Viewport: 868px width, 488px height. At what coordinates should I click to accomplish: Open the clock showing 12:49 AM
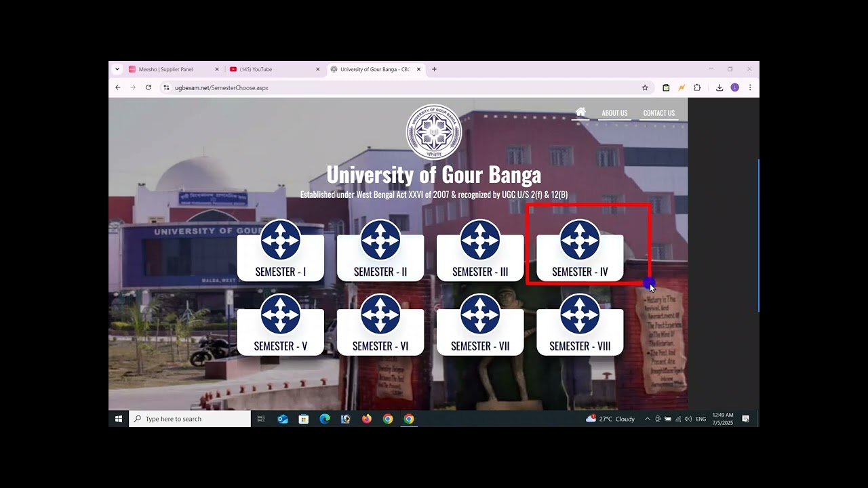point(723,419)
